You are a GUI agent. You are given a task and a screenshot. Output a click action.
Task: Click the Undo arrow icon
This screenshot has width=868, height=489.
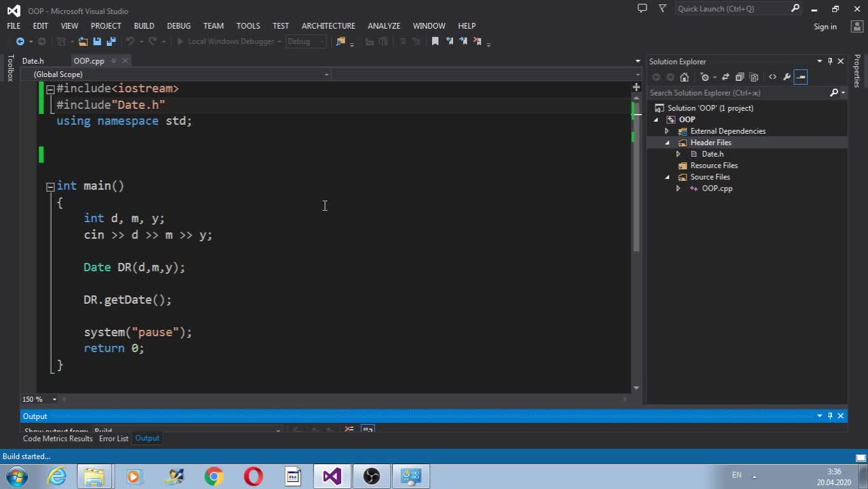pos(130,41)
